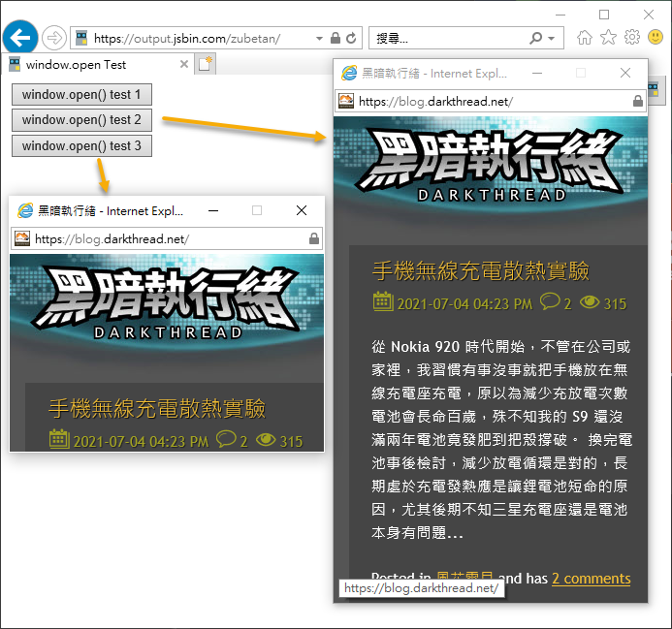
Task: Close the window.open Test tab
Action: tap(184, 65)
